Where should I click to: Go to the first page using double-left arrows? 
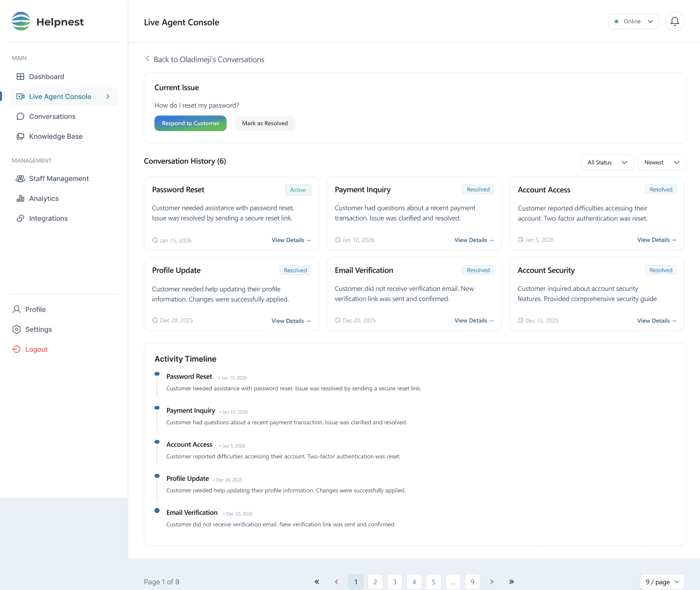[x=317, y=582]
